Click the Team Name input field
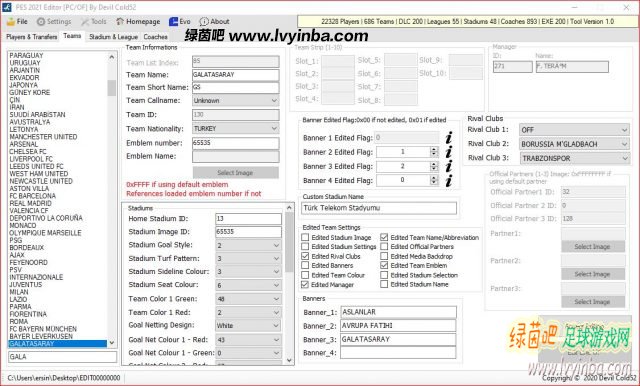 pos(236,75)
